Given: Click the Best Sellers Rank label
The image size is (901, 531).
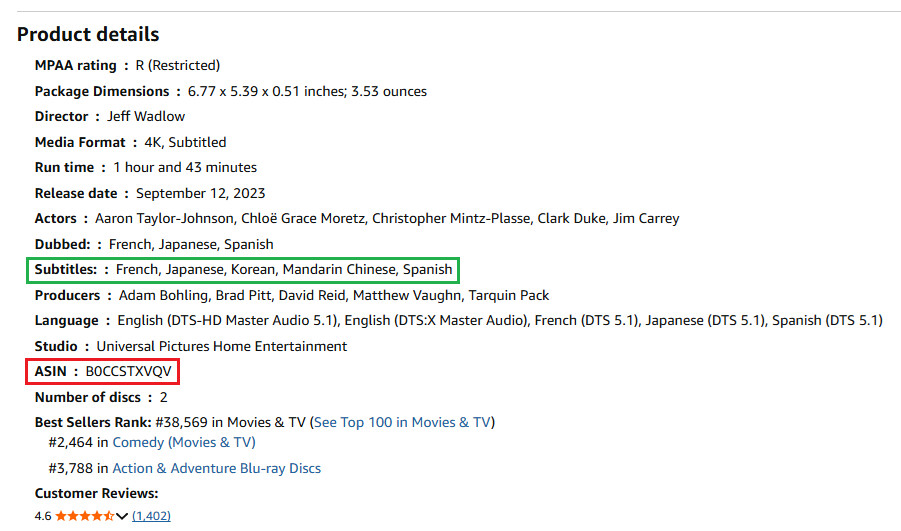Looking at the screenshot, I should 93,422.
